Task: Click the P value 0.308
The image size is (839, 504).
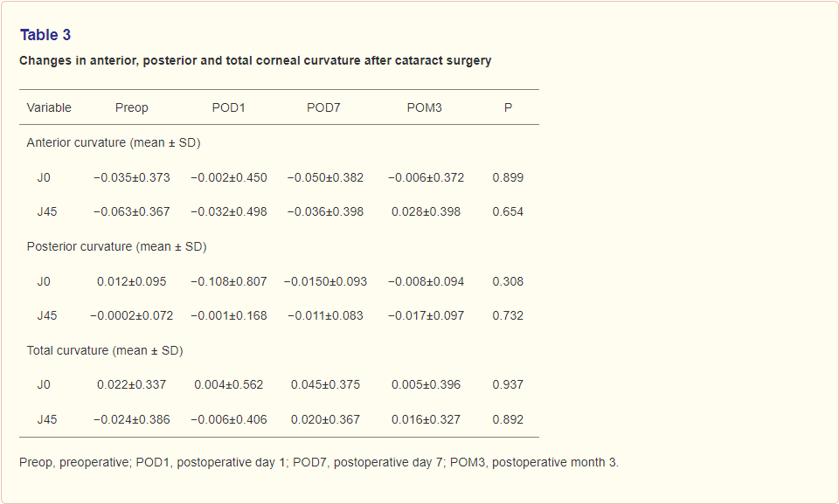Action: click(508, 281)
